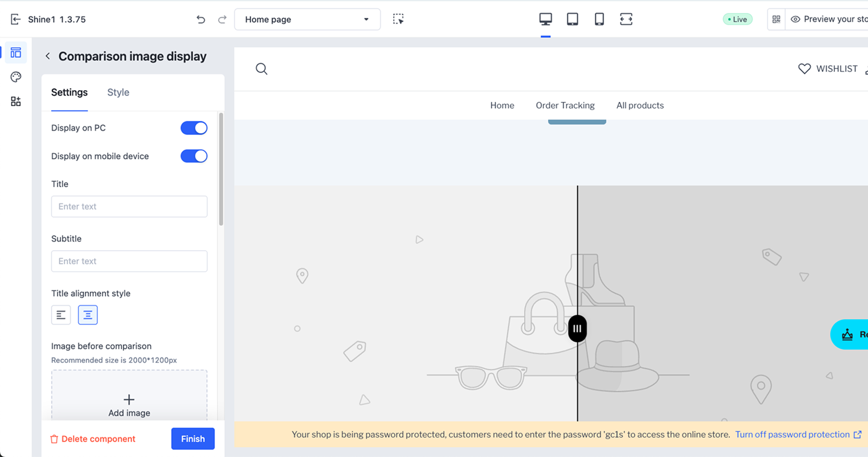
Task: Click the comparison image slider handle
Action: [577, 329]
